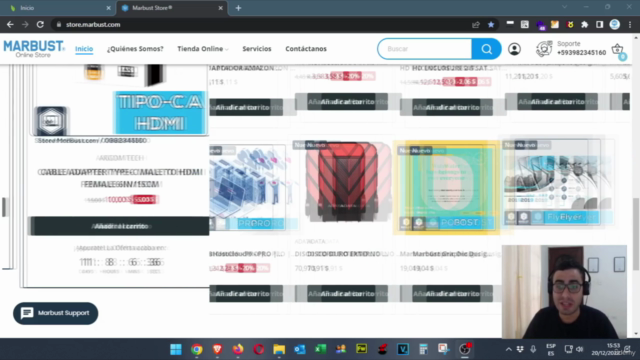Image resolution: width=640 pixels, height=360 pixels.
Task: Open Opera from the taskbar
Action: point(258,349)
